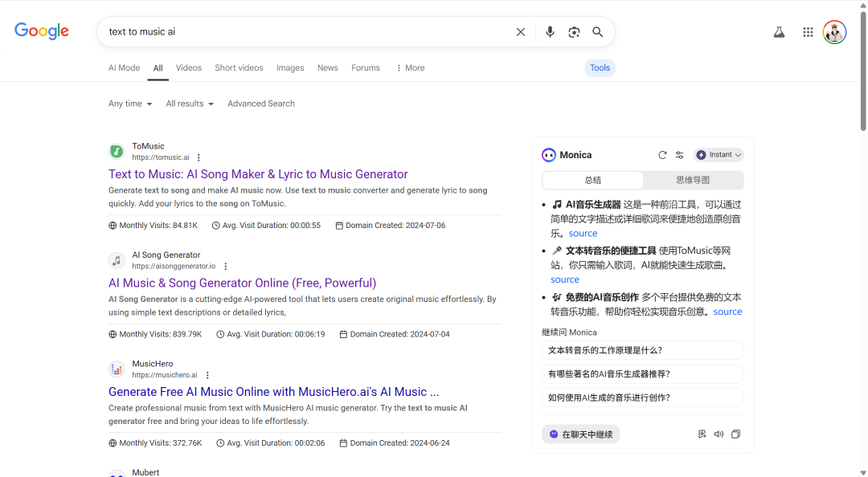Click ToMusic Monthly Visits: 84.81K stat
Viewport: 868px width, 477px height.
154,225
